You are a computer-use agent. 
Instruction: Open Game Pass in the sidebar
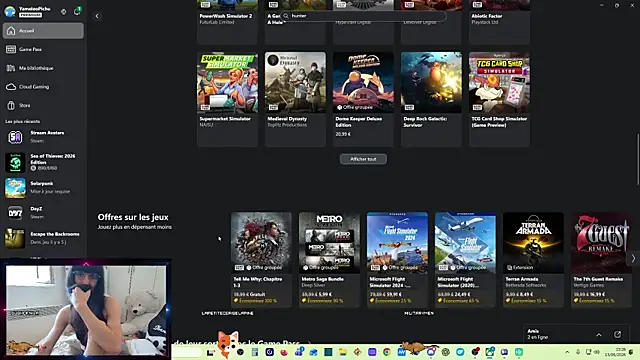tap(43, 49)
